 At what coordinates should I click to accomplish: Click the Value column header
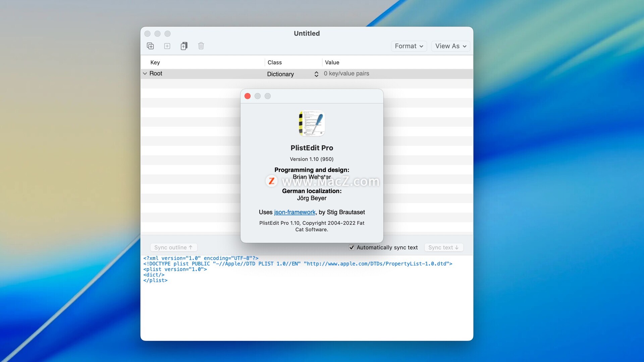[332, 62]
